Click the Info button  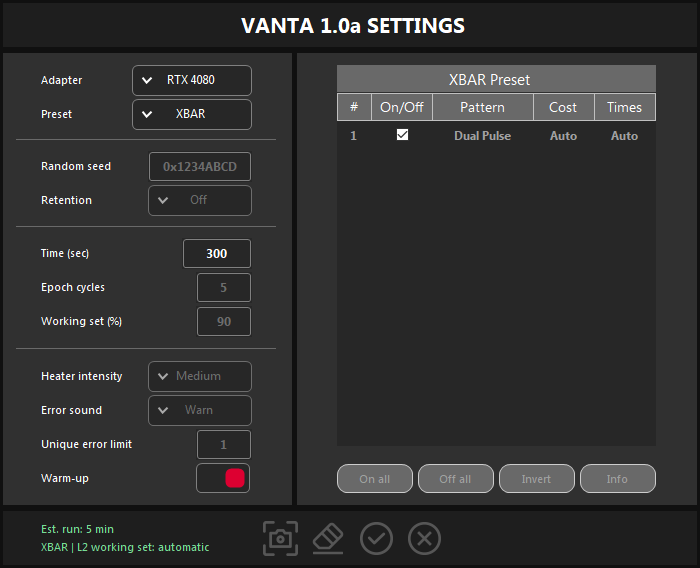(x=618, y=479)
